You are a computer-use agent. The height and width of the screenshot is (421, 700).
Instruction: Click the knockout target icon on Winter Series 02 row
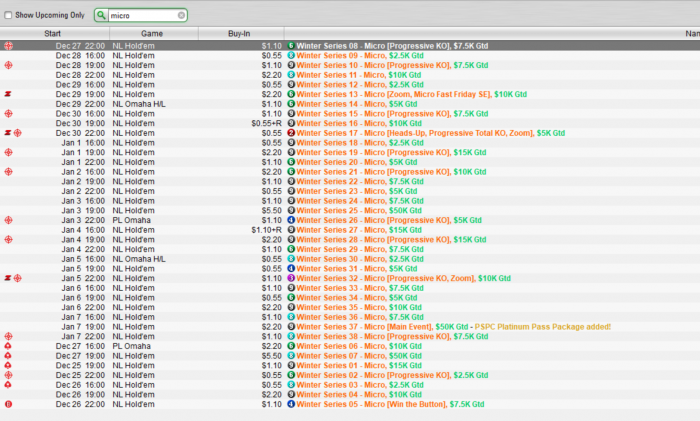point(8,375)
